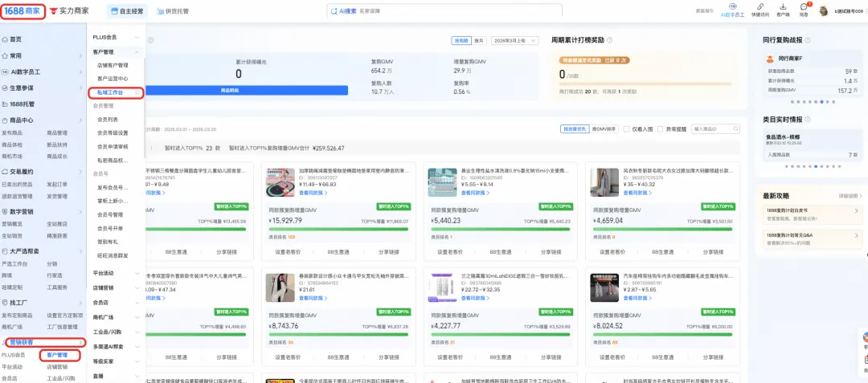Open thumbnail of the ¥21.61 product
Image resolution: width=868 pixels, height=383 pixels.
(280, 288)
